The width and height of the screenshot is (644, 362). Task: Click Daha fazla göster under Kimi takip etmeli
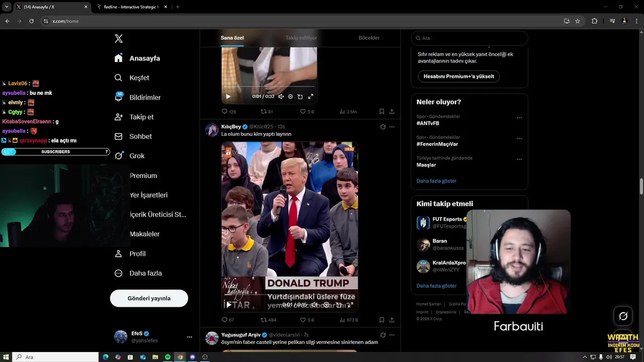point(436,286)
